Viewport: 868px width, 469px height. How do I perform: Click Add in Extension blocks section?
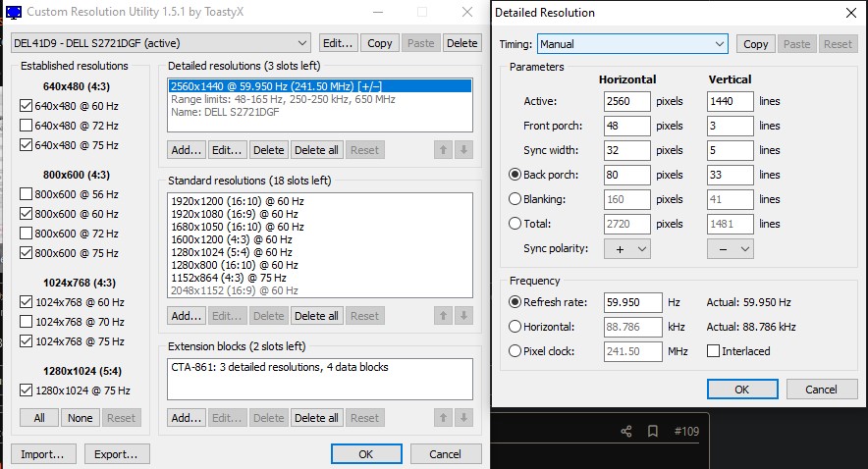click(187, 418)
